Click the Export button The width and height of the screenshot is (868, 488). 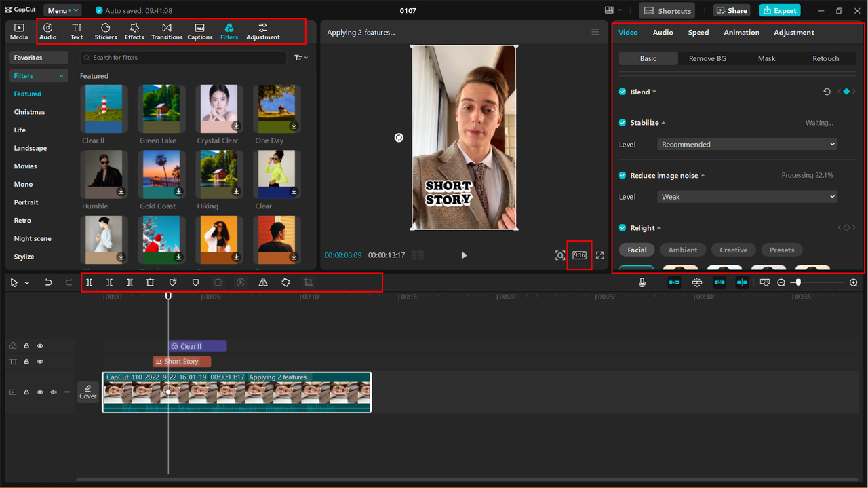[780, 11]
